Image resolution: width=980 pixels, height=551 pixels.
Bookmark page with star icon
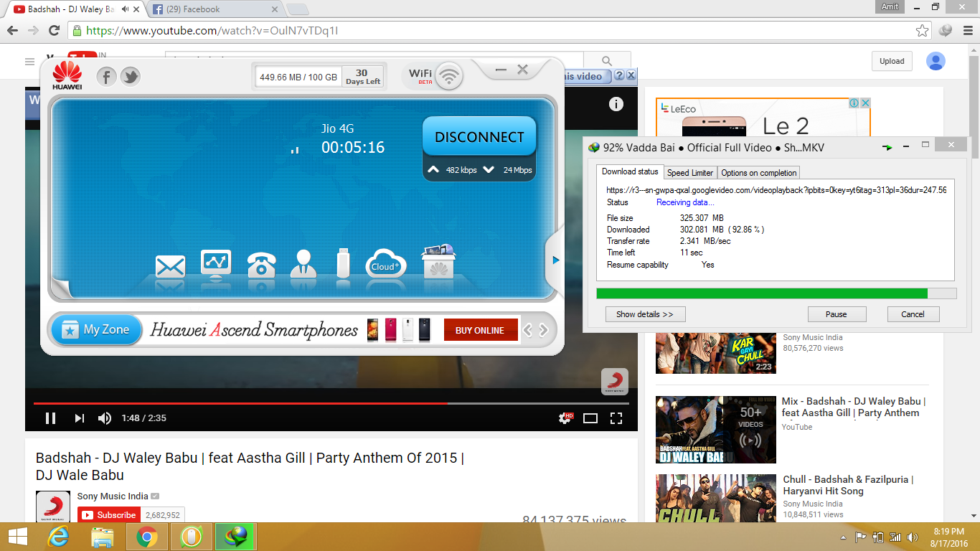[x=923, y=30]
